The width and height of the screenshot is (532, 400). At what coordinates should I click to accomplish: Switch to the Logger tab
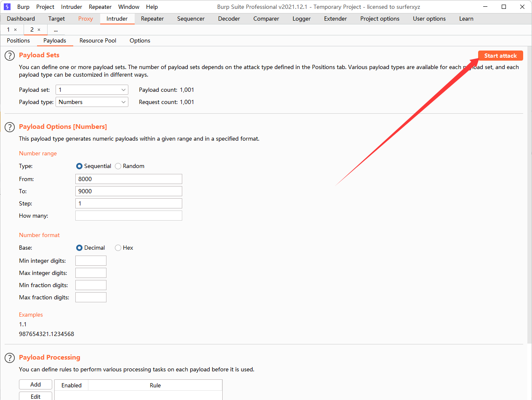click(x=301, y=19)
